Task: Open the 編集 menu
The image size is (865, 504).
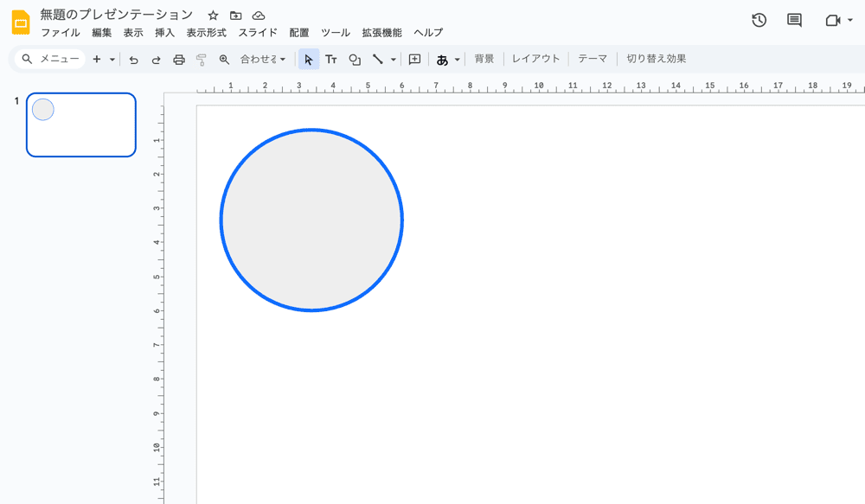Action: tap(101, 33)
